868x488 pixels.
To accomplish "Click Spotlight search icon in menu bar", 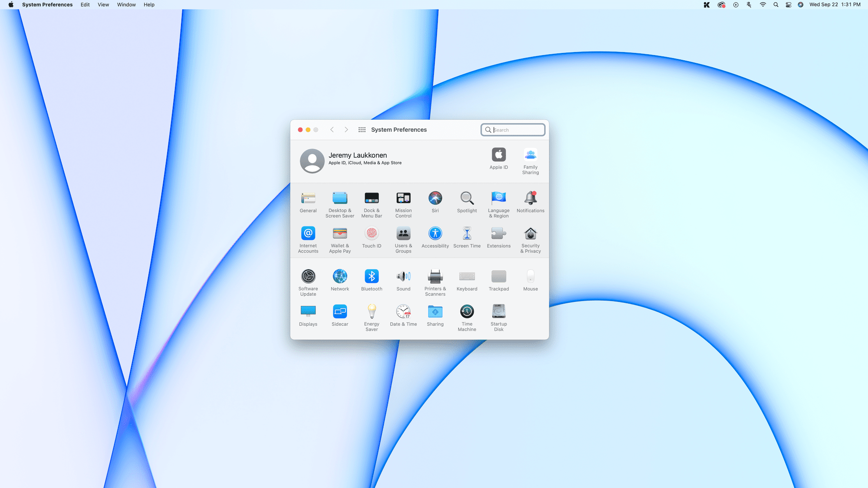I will (x=775, y=5).
